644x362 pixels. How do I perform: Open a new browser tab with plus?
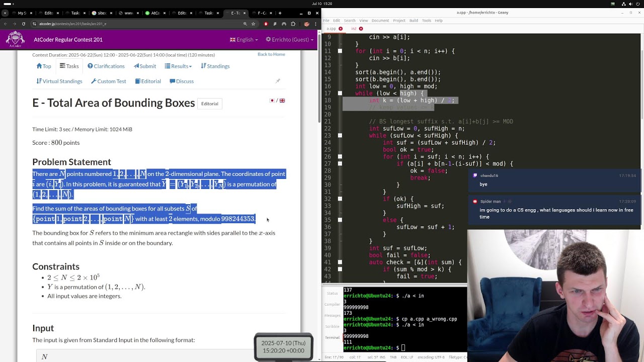[280, 13]
